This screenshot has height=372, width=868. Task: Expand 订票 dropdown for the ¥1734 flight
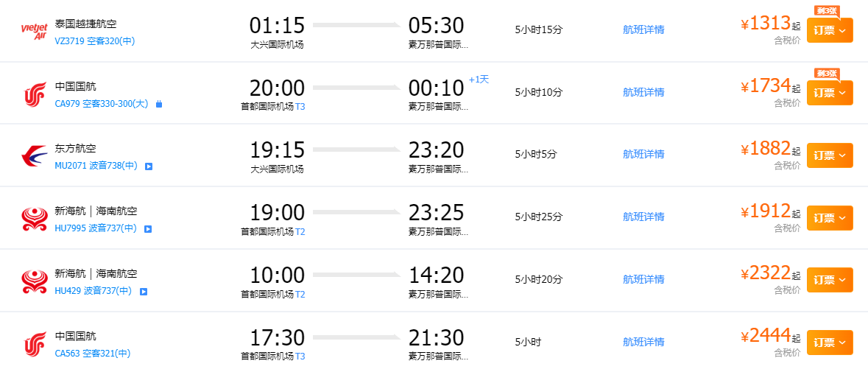click(830, 93)
